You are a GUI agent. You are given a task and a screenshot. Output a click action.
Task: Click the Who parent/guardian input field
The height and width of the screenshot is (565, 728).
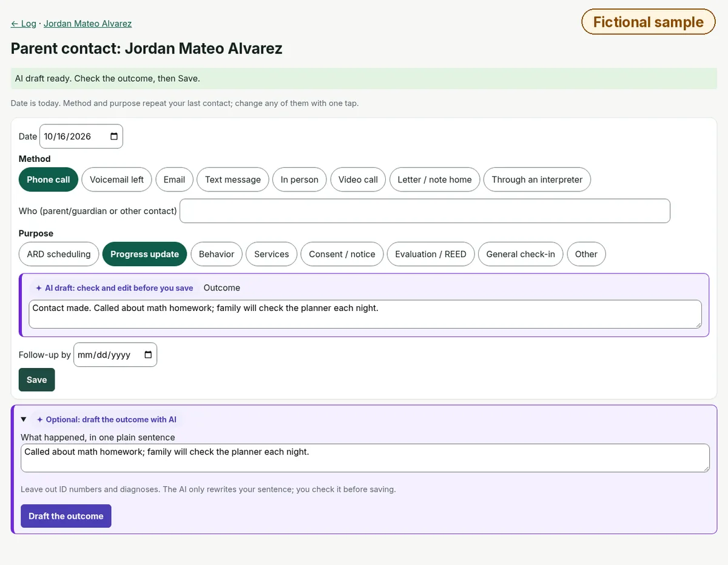[x=425, y=211]
